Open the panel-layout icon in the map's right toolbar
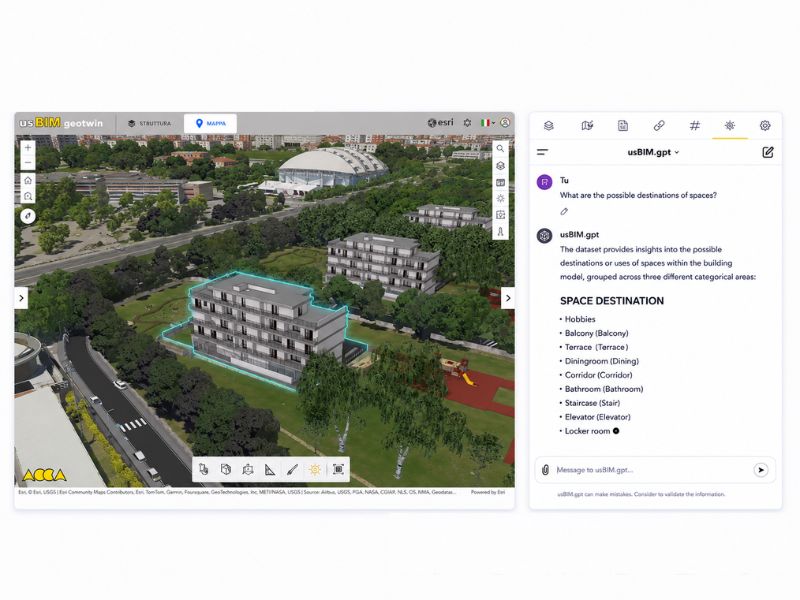Viewport: 800px width, 600px height. point(501,182)
